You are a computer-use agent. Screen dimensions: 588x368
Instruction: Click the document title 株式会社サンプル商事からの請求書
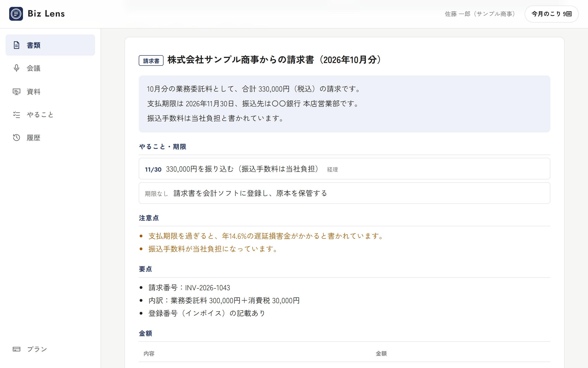point(274,60)
